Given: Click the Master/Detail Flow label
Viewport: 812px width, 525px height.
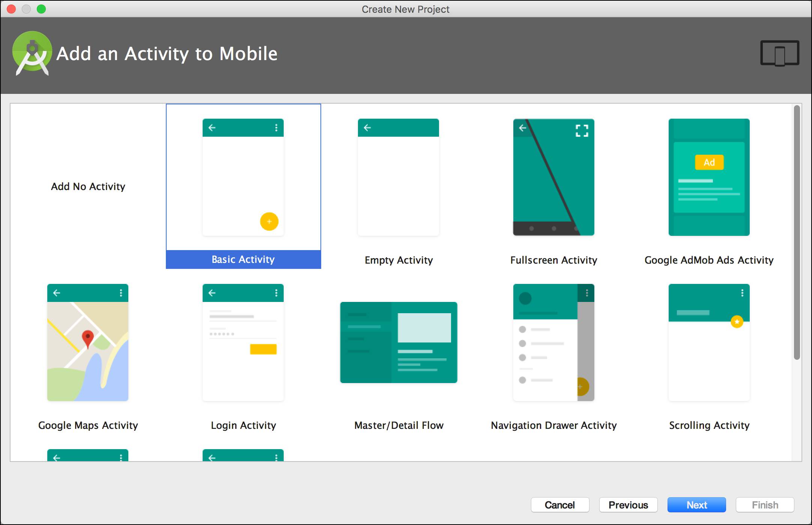Looking at the screenshot, I should point(398,425).
